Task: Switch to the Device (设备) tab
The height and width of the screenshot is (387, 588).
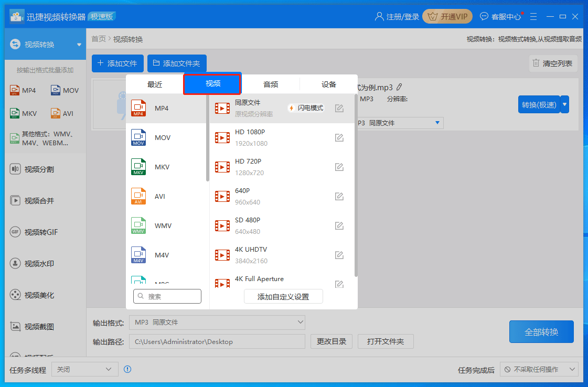Action: (329, 84)
